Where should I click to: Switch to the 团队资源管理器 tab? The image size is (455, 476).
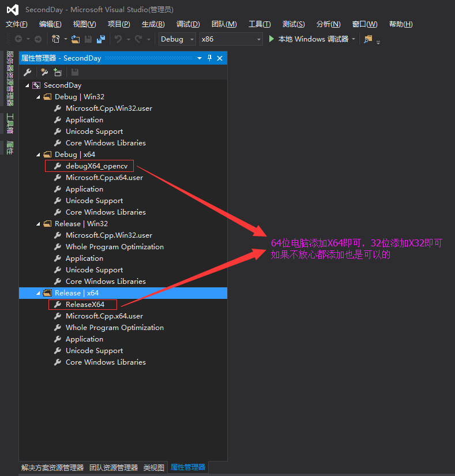[x=114, y=467]
